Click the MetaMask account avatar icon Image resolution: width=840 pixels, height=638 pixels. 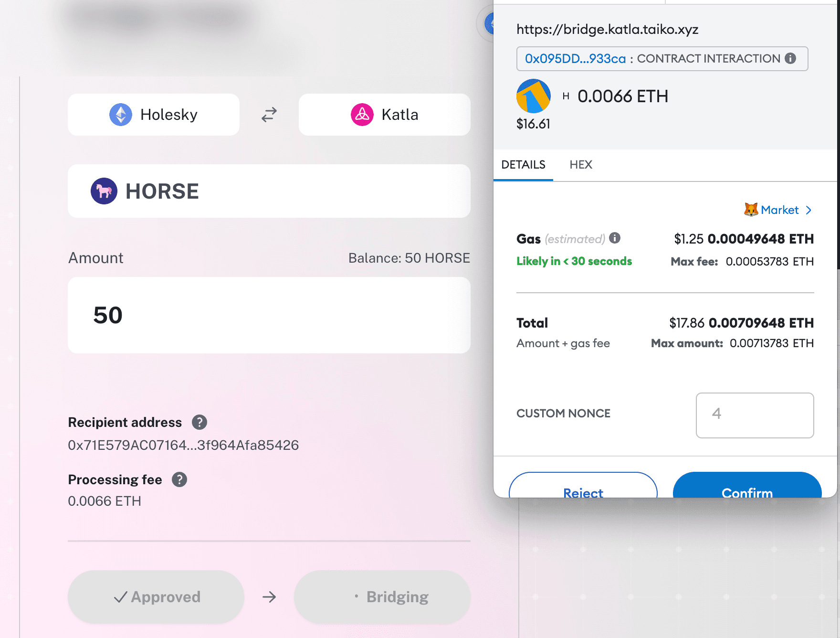(534, 96)
